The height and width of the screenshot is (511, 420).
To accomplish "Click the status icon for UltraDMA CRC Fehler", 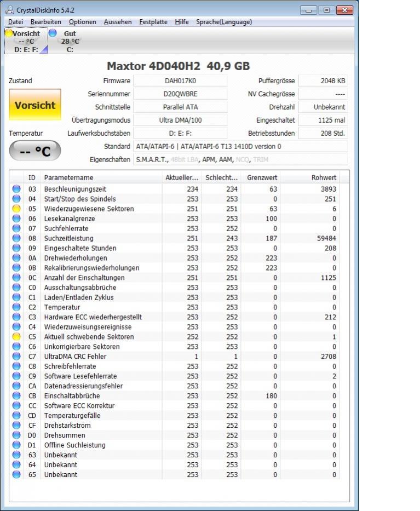I will tap(16, 356).
